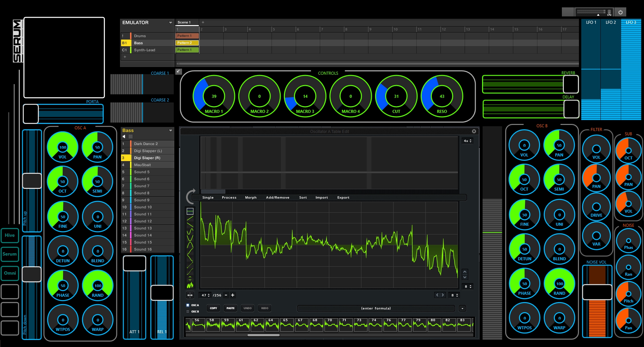Mute the Bass wavetable with the speaker icon
Viewport: 644px width, 347px height.
(x=124, y=136)
